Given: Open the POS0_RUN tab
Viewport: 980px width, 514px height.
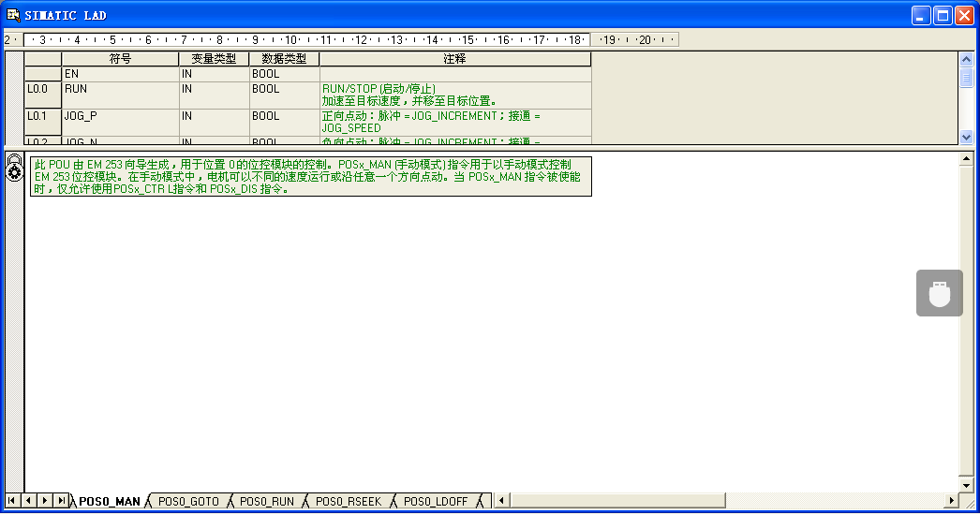Looking at the screenshot, I should click(267, 502).
